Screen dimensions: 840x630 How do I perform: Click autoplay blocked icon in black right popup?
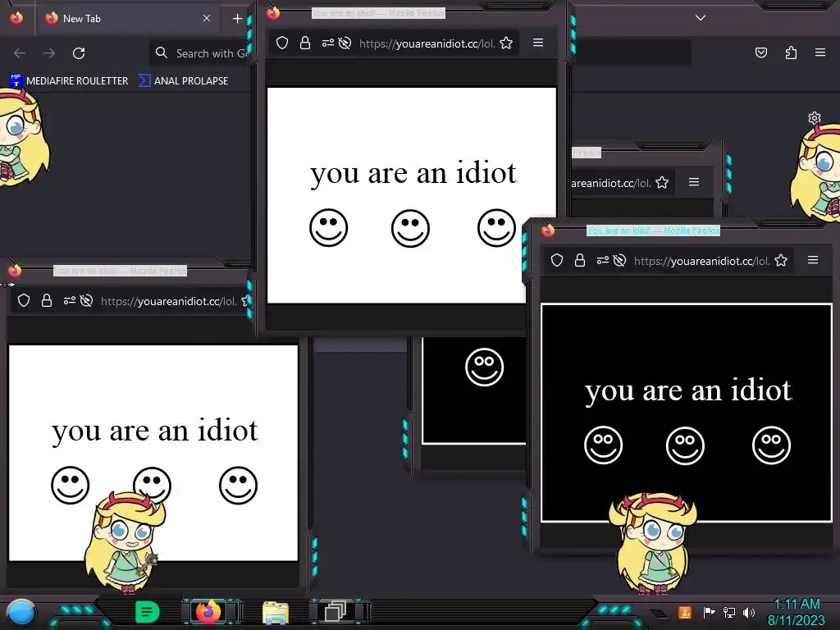[x=620, y=260]
